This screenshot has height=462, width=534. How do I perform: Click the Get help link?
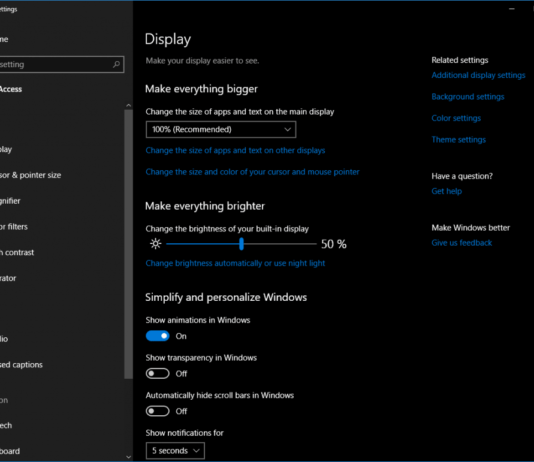click(x=446, y=191)
